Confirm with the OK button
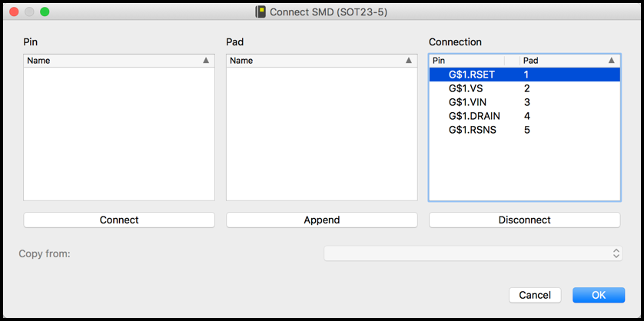This screenshot has width=644, height=321. (598, 295)
